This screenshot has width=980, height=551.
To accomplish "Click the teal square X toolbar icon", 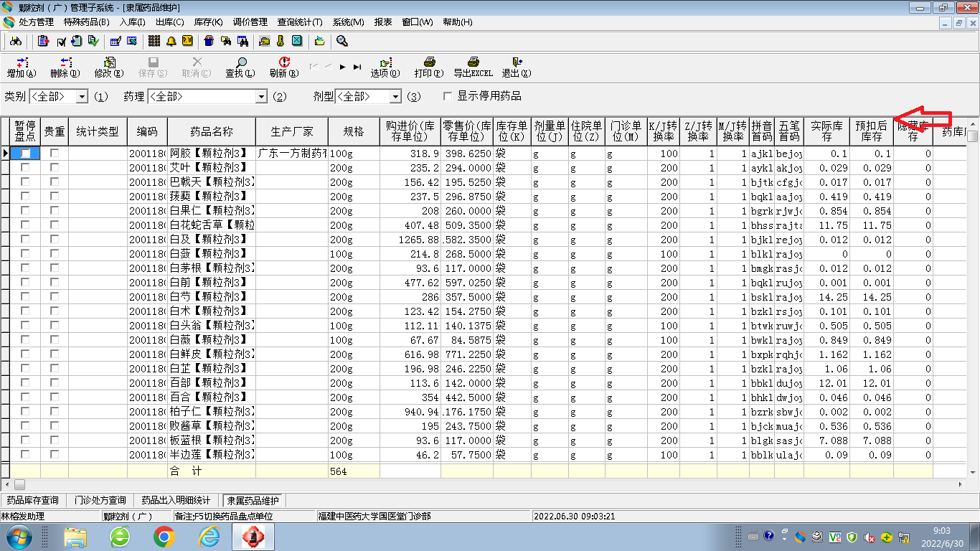I will [296, 41].
